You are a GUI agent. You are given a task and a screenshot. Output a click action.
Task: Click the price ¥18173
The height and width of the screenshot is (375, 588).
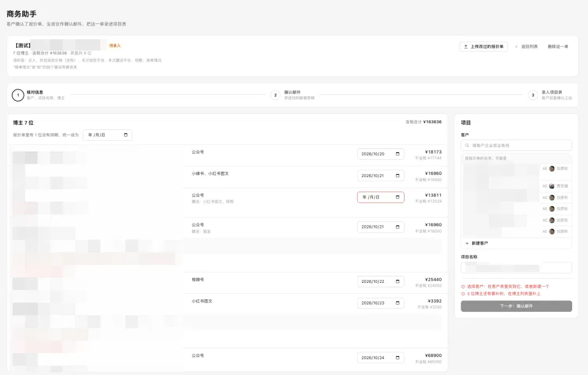click(x=433, y=152)
